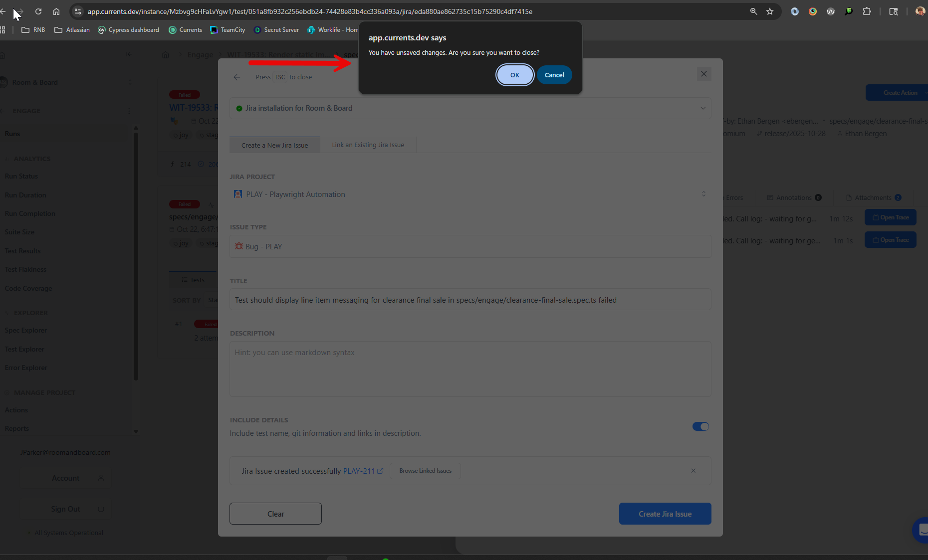Click the zoom magnifier icon in address bar
The width and height of the screenshot is (928, 560).
click(x=753, y=11)
